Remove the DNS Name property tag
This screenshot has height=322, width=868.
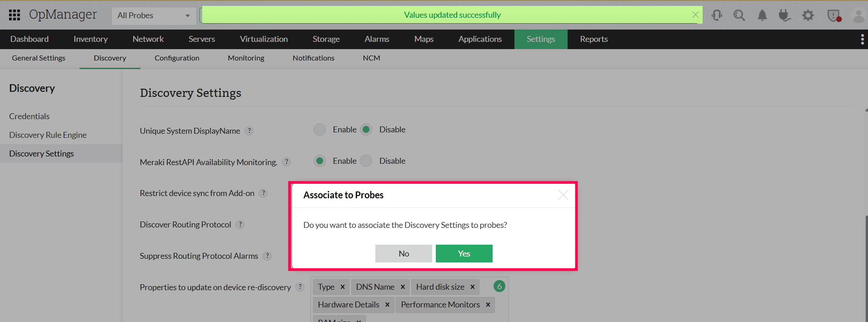tap(403, 287)
